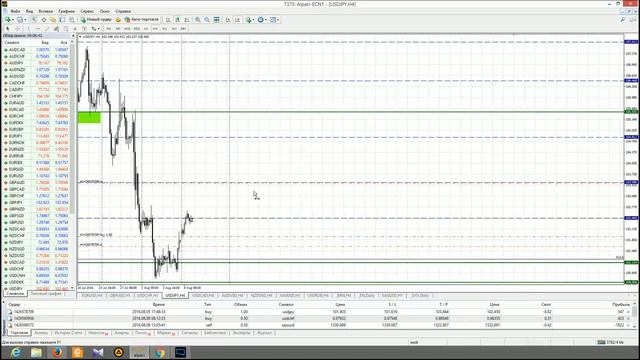Switch to H1 timeframe button
This screenshot has height=360, width=640.
tap(146, 29)
